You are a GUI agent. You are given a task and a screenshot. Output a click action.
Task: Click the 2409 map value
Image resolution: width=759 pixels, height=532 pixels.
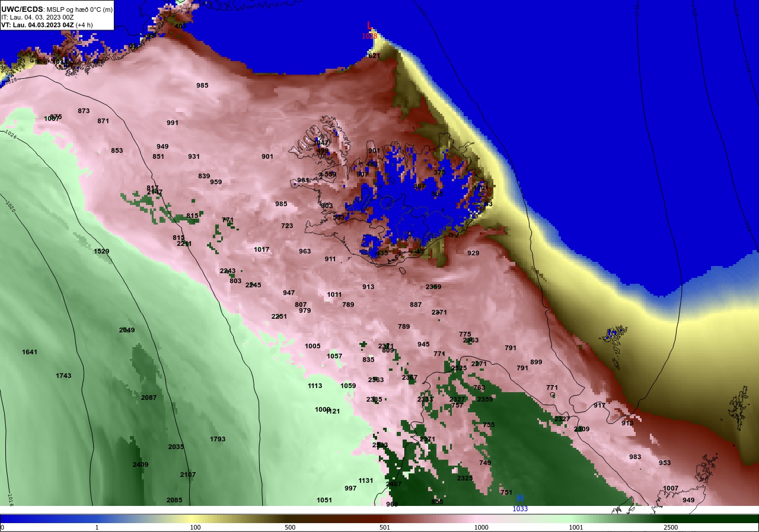[x=141, y=464]
